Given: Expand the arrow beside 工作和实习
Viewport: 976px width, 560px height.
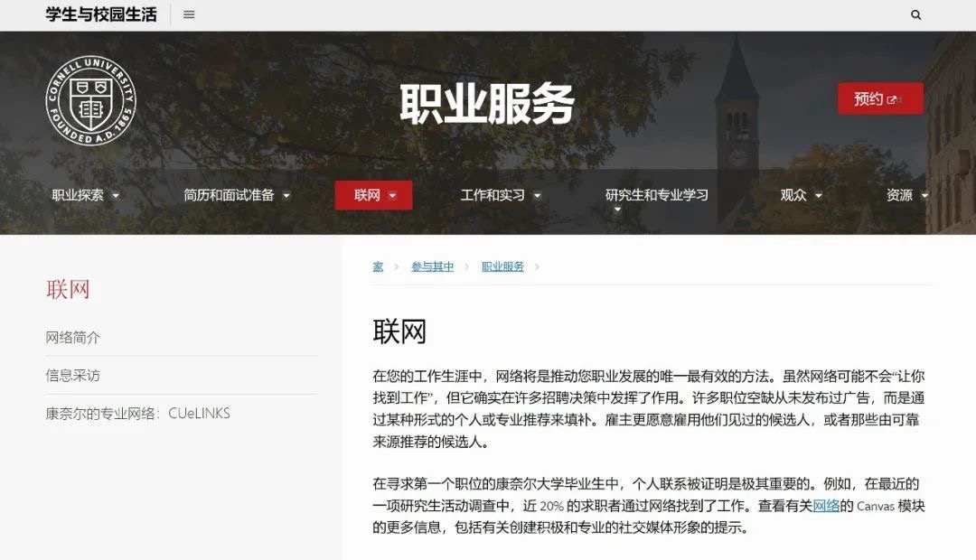Looking at the screenshot, I should 537,196.
